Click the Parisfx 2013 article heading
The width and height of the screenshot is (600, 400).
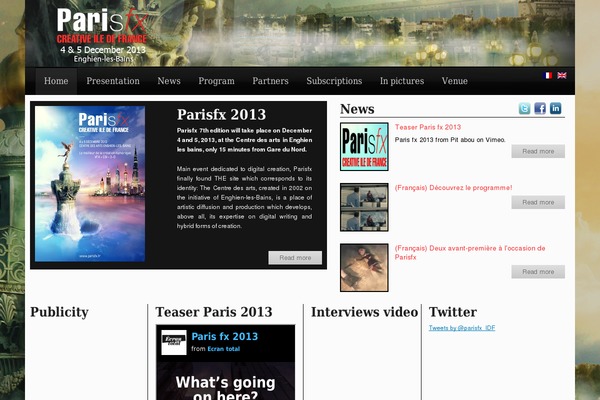(x=222, y=114)
